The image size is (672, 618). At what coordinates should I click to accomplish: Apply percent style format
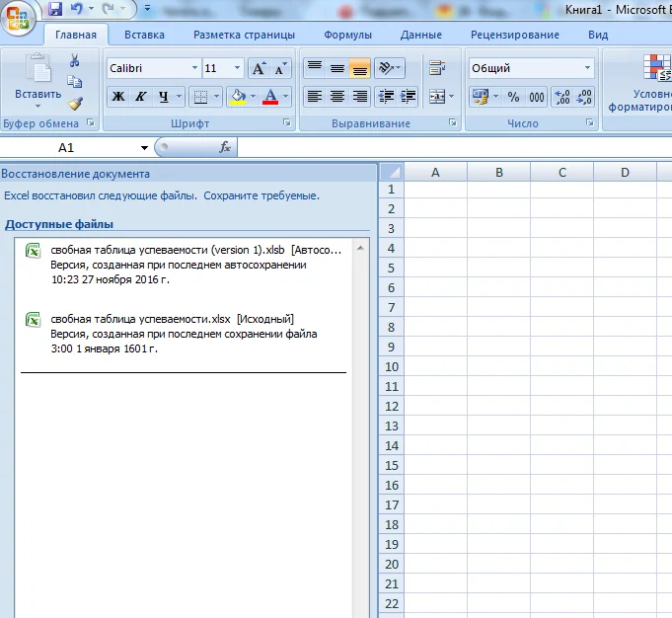pyautogui.click(x=513, y=97)
